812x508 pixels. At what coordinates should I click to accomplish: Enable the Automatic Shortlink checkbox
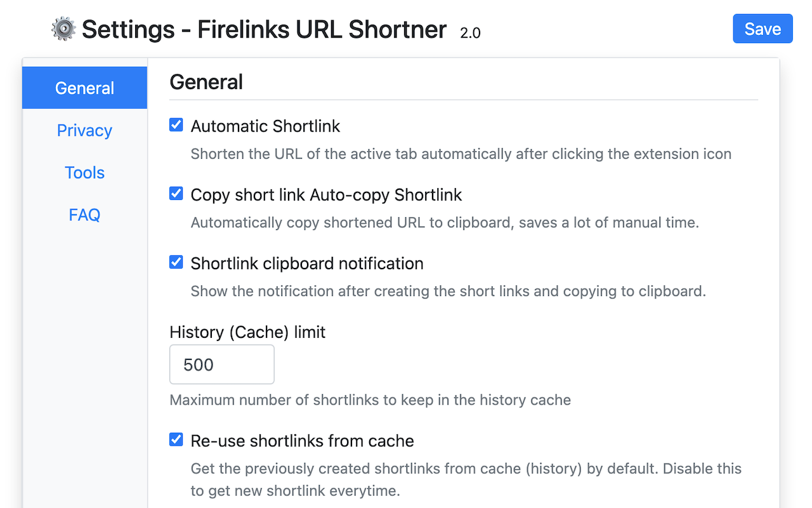pos(176,124)
